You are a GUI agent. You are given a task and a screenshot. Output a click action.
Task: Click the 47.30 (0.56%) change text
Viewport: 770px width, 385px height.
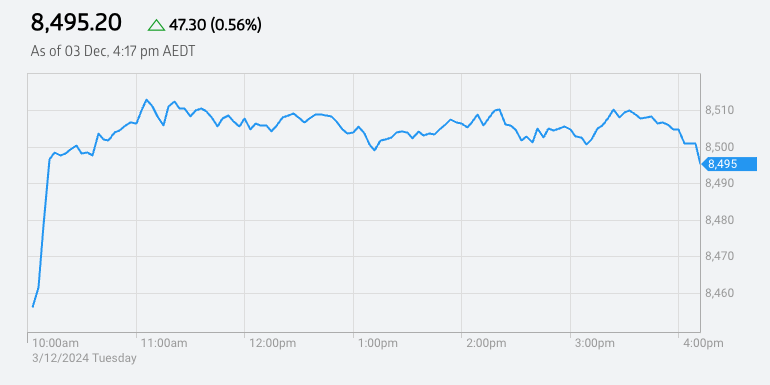pos(215,25)
